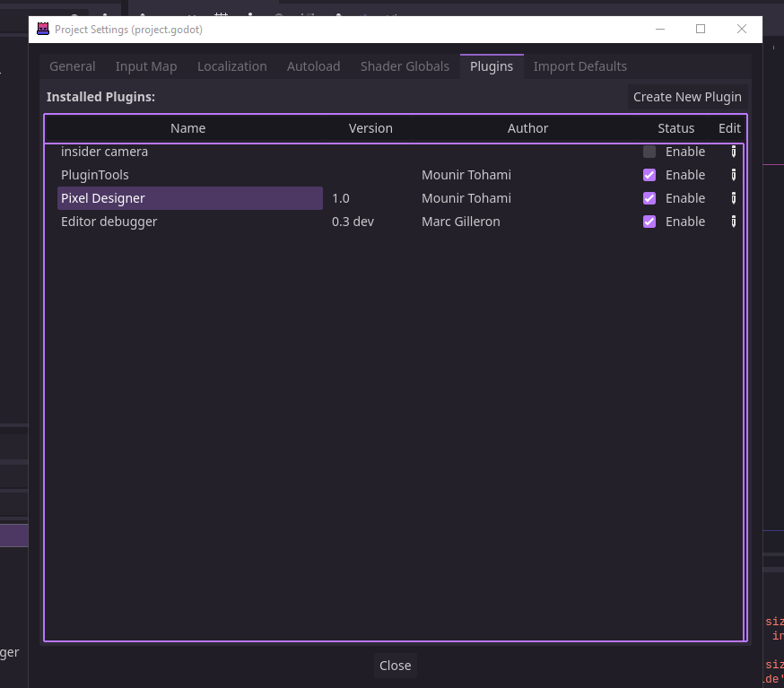Click the Version column header
This screenshot has width=784, height=688.
370,127
